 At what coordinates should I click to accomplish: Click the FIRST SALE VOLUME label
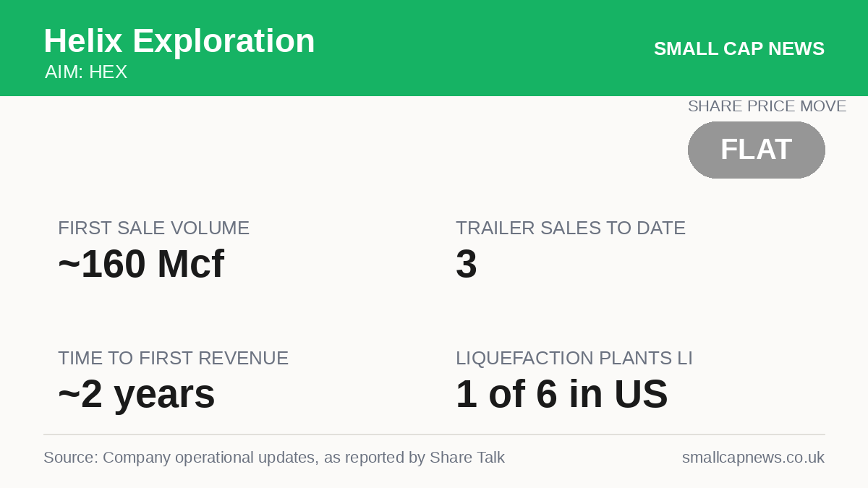(x=153, y=228)
